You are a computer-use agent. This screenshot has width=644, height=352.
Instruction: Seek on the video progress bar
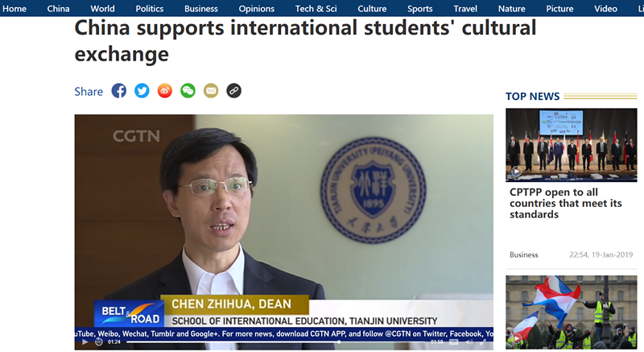tap(275, 342)
